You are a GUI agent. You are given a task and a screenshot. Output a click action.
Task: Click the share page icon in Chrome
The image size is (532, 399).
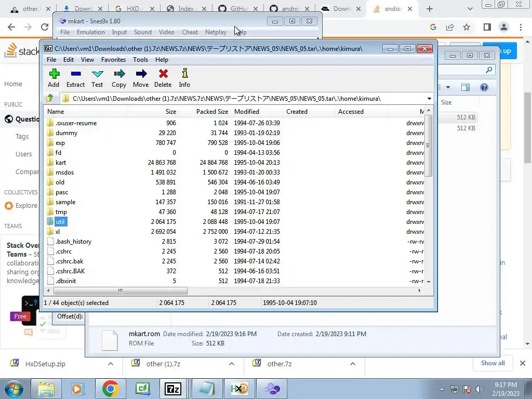450,27
